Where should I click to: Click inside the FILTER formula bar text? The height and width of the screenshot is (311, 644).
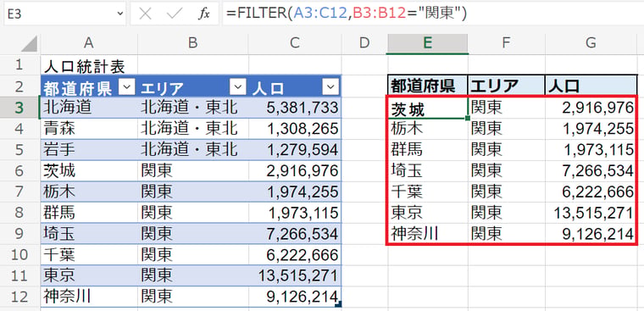346,14
